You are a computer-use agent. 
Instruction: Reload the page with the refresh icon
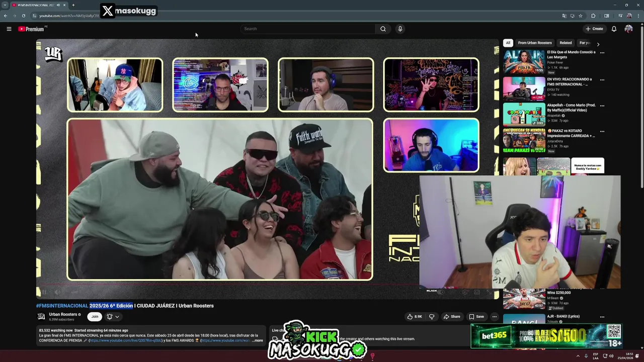[x=23, y=16]
